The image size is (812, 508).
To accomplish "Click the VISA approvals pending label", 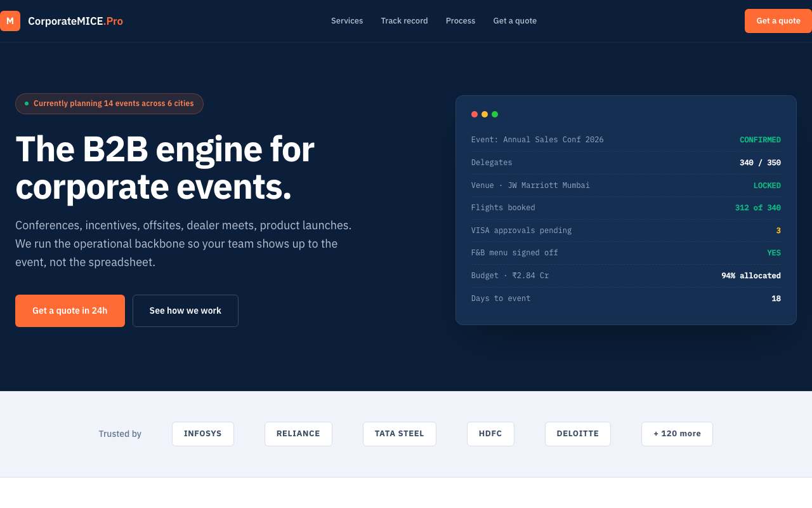I will coord(521,231).
